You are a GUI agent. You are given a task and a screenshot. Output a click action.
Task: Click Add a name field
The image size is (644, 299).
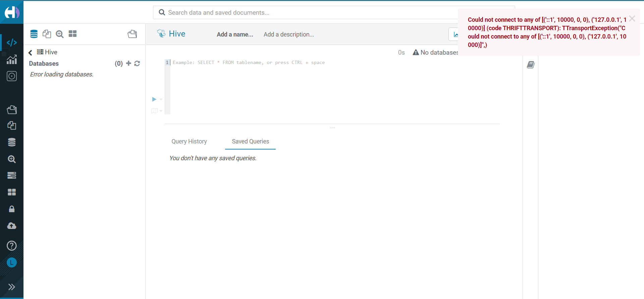pyautogui.click(x=235, y=34)
